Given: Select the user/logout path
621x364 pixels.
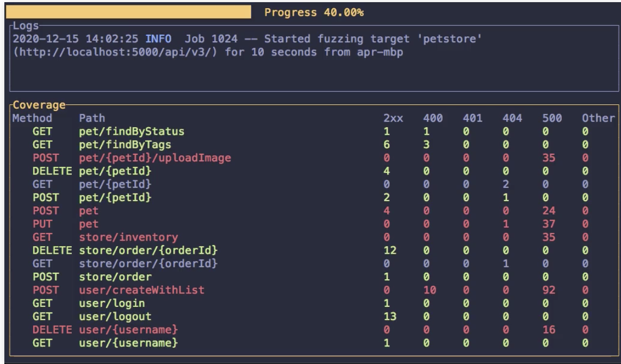Looking at the screenshot, I should (x=115, y=317).
